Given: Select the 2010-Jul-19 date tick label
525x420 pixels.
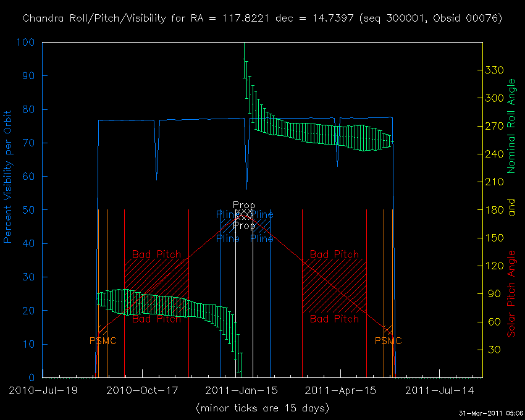Looking at the screenshot, I should coord(43,390).
